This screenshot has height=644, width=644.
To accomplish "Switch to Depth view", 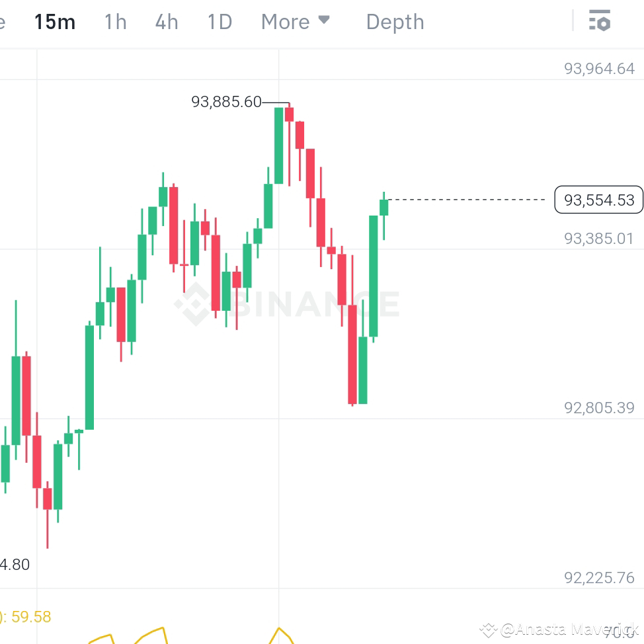I will (x=395, y=21).
